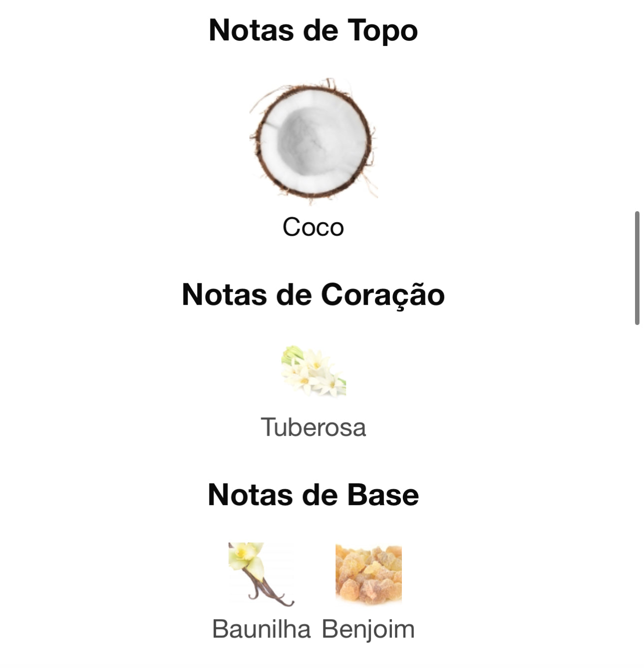This screenshot has height=668, width=644.
Task: Open the Benjoim note label
Action: click(x=368, y=629)
